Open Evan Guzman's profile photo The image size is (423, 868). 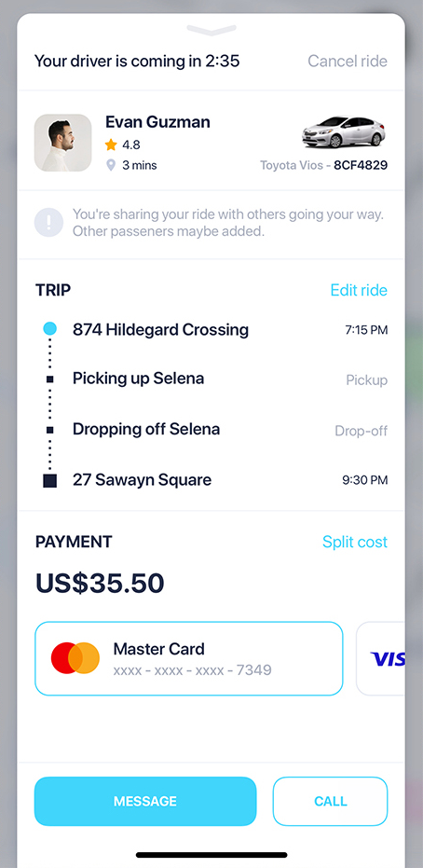tap(62, 143)
